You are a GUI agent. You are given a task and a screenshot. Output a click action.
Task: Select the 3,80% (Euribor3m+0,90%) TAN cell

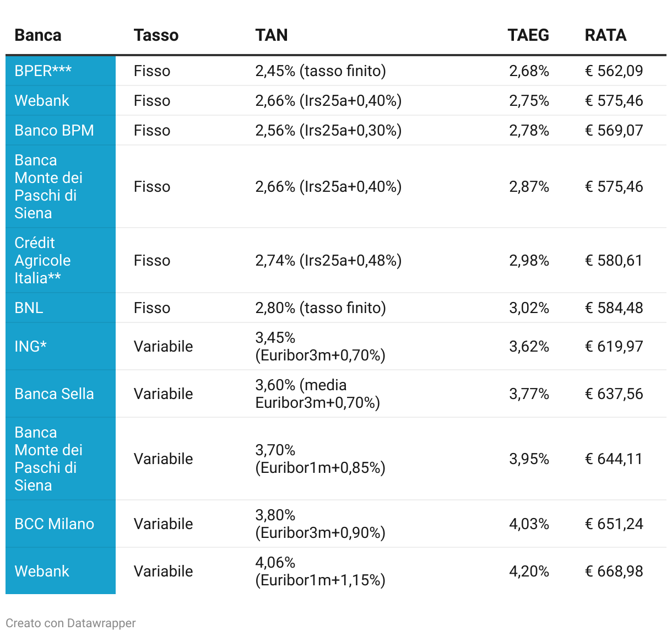tap(320, 524)
